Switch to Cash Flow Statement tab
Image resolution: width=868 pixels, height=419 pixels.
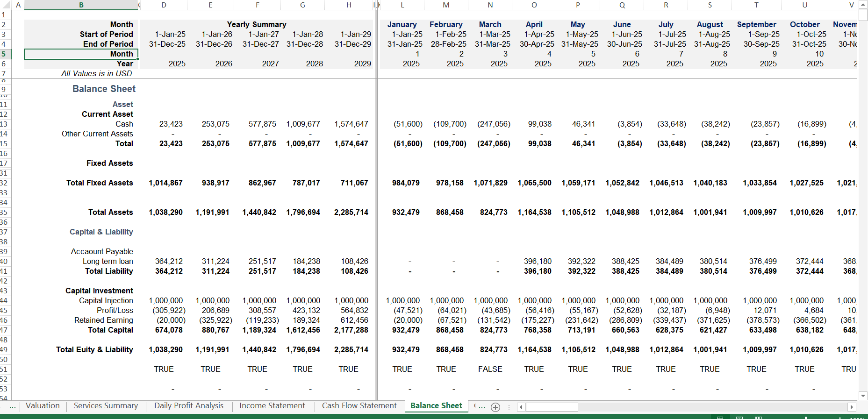coord(359,406)
